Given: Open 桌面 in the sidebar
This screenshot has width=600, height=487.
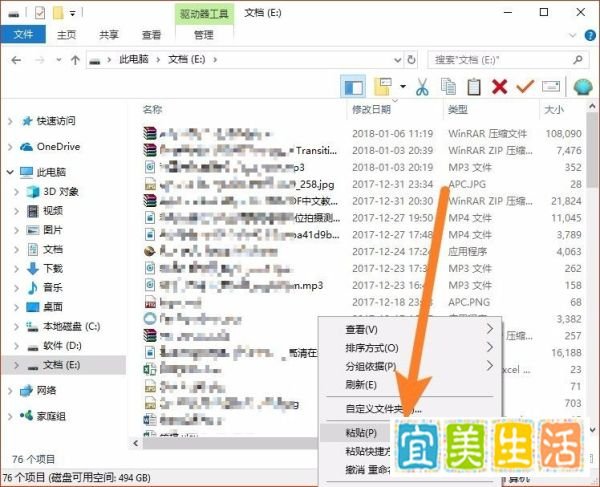Looking at the screenshot, I should [x=53, y=306].
